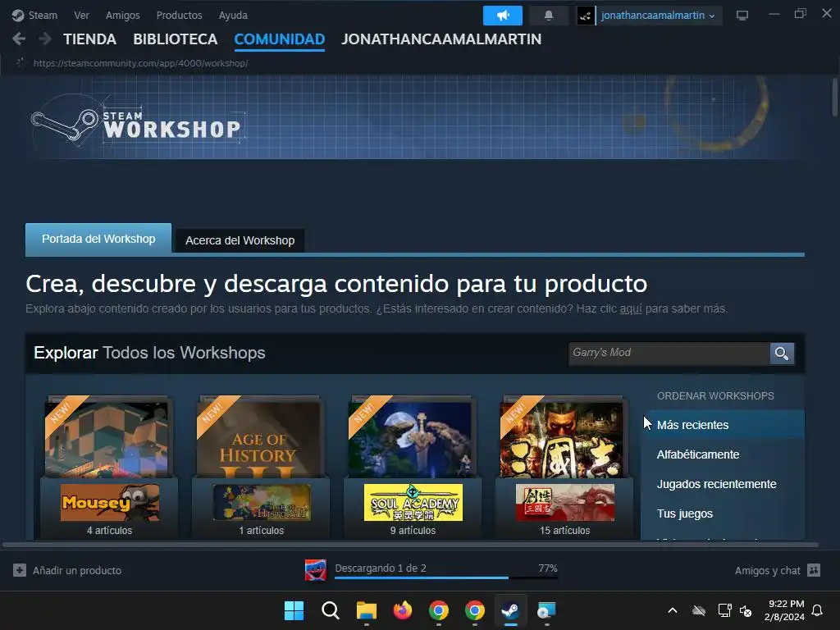Select the COMUNIDAD section
840x630 pixels.
[x=279, y=39]
